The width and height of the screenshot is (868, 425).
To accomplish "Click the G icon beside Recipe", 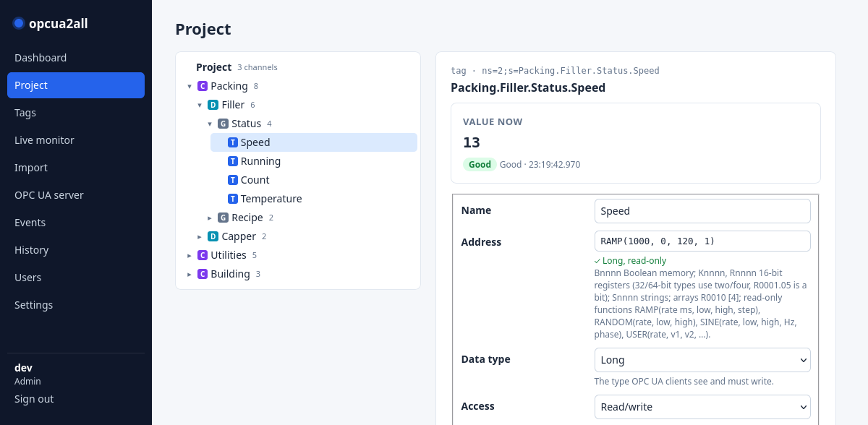I will [x=223, y=218].
